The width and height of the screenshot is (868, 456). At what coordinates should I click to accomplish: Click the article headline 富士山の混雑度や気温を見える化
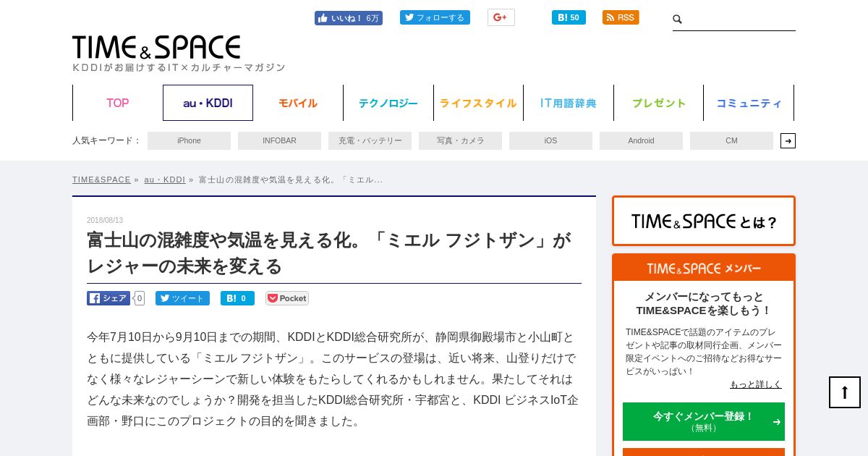[328, 253]
